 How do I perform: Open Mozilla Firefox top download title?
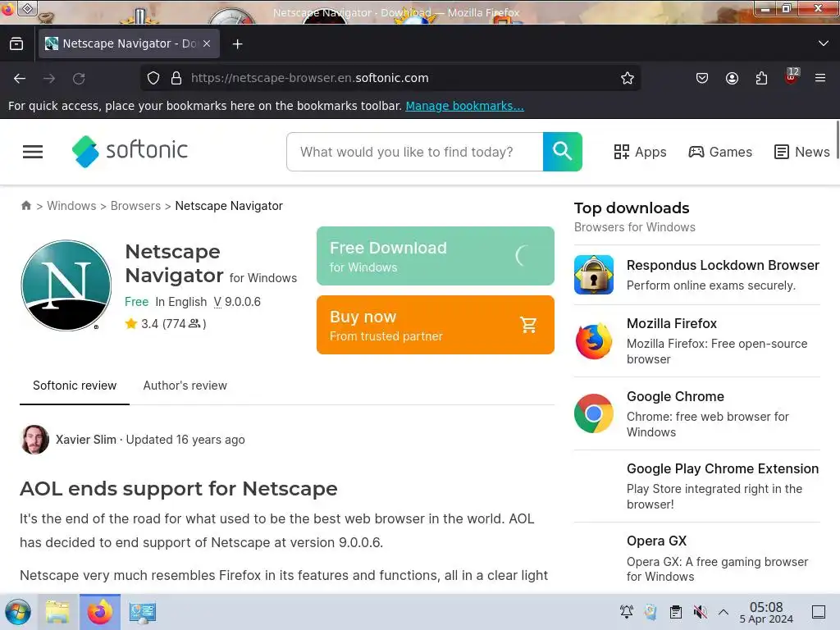[x=672, y=323]
